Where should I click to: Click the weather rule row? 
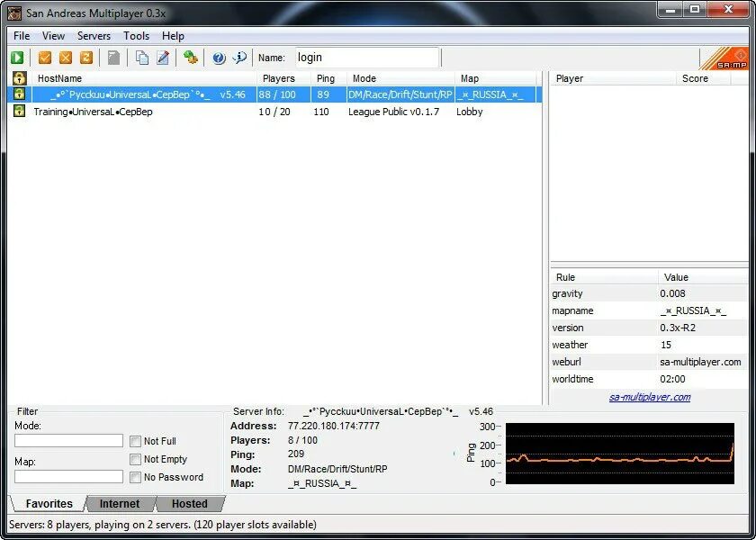[x=649, y=345]
